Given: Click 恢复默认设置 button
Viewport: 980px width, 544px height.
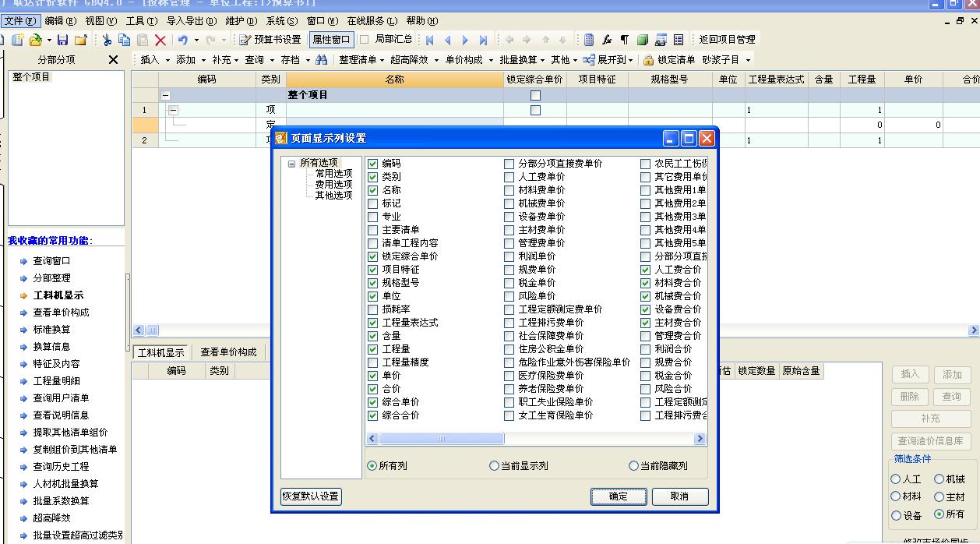Looking at the screenshot, I should 311,496.
